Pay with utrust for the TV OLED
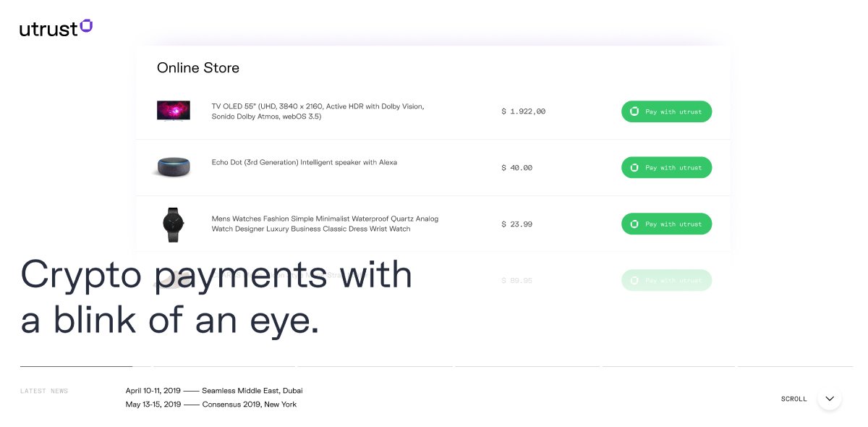This screenshot has height=427, width=868. pos(666,111)
